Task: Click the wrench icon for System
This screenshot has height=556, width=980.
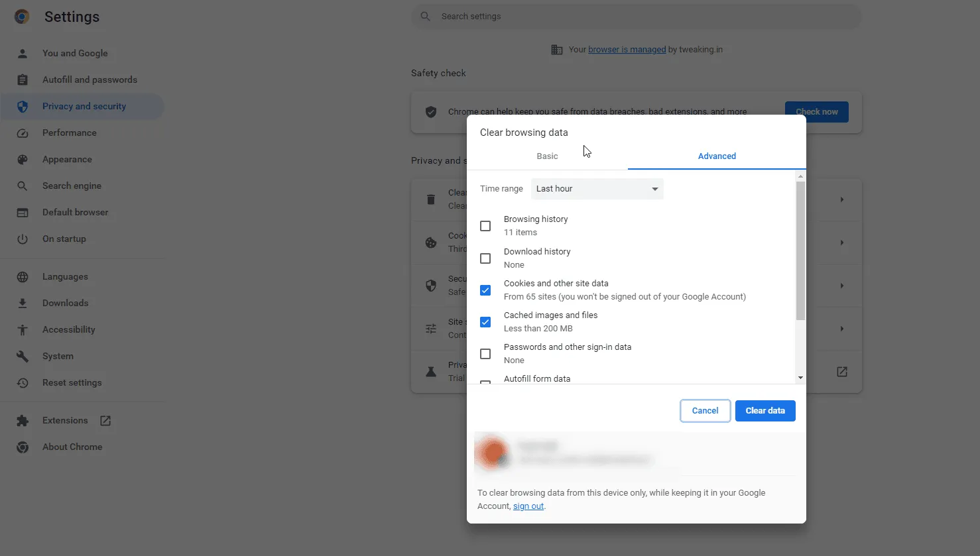Action: pyautogui.click(x=23, y=356)
